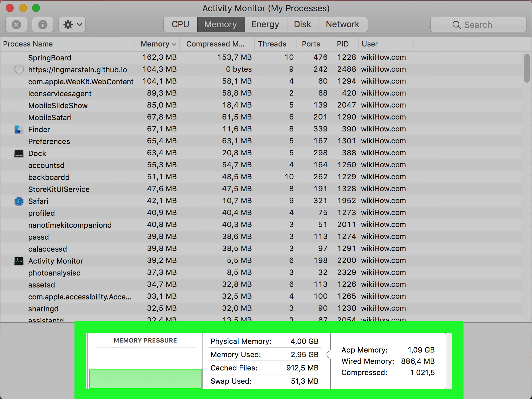Image resolution: width=532 pixels, height=399 pixels.
Task: Click the Finder app icon in list
Action: tap(19, 129)
